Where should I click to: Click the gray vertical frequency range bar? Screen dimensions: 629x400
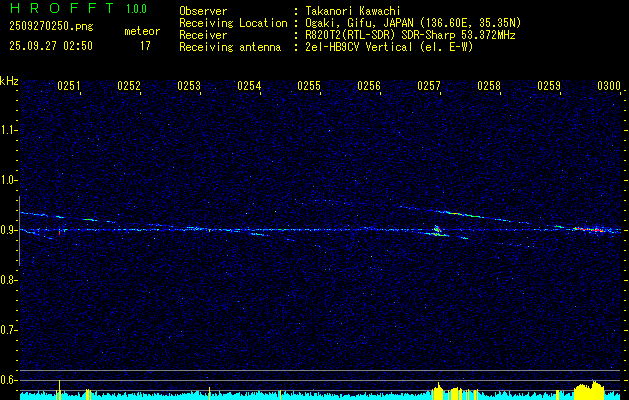tap(19, 231)
